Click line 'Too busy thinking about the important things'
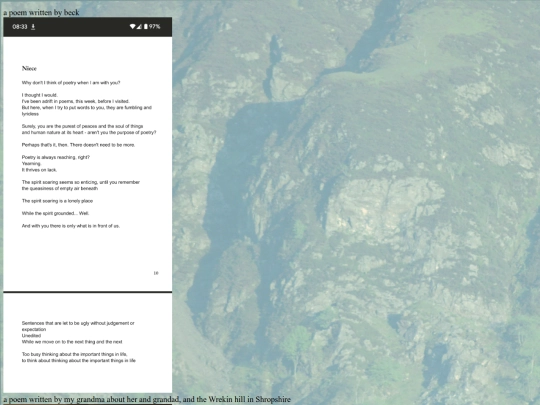This screenshot has width=540, height=405. pos(75,354)
